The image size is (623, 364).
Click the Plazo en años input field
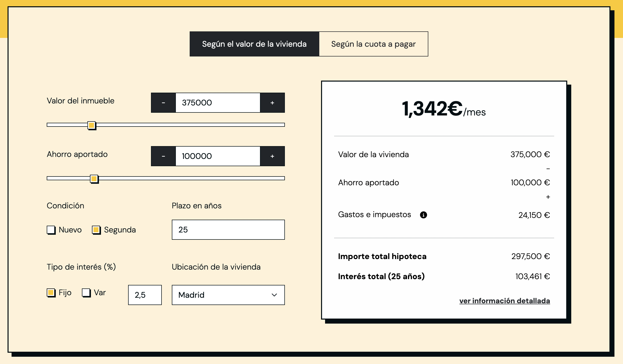(x=228, y=230)
